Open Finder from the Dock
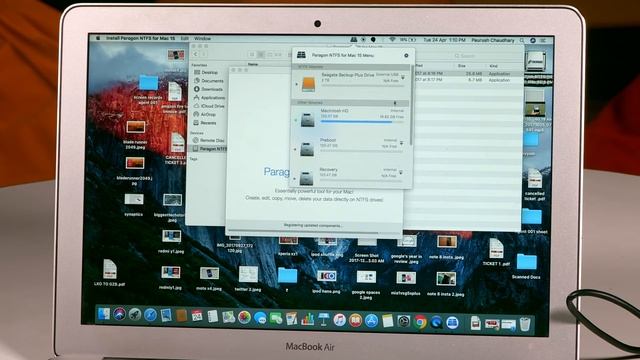 [x=104, y=314]
